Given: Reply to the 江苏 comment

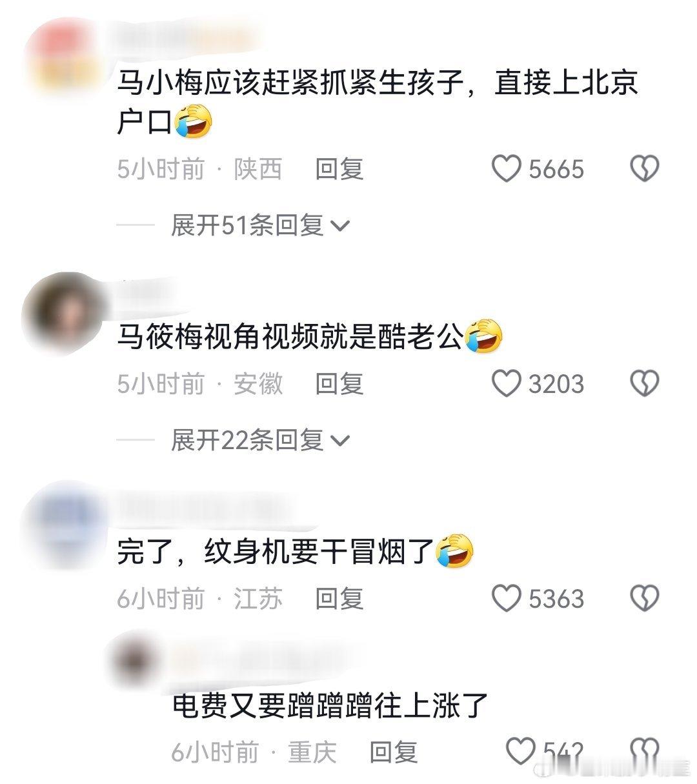Looking at the screenshot, I should [339, 599].
